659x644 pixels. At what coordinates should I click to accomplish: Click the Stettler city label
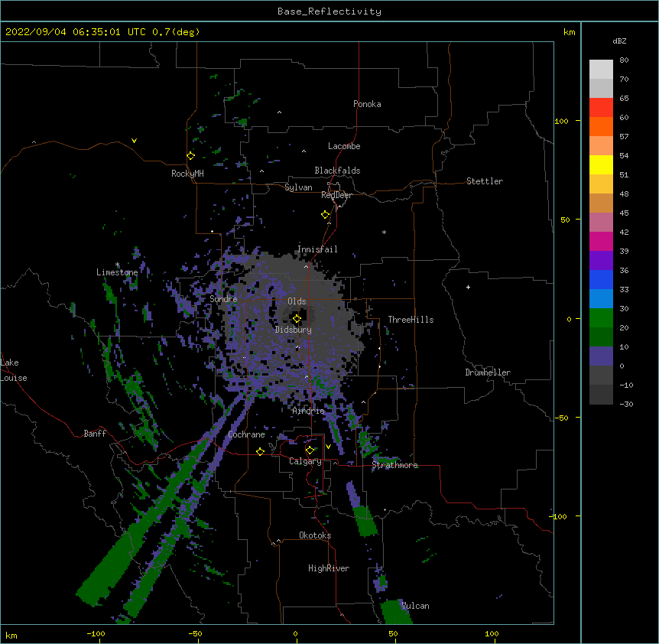484,181
